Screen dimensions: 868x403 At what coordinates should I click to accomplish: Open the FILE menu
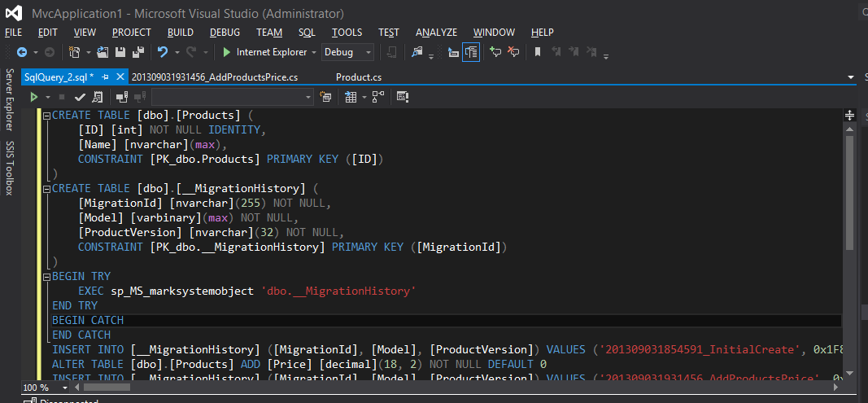[13, 33]
